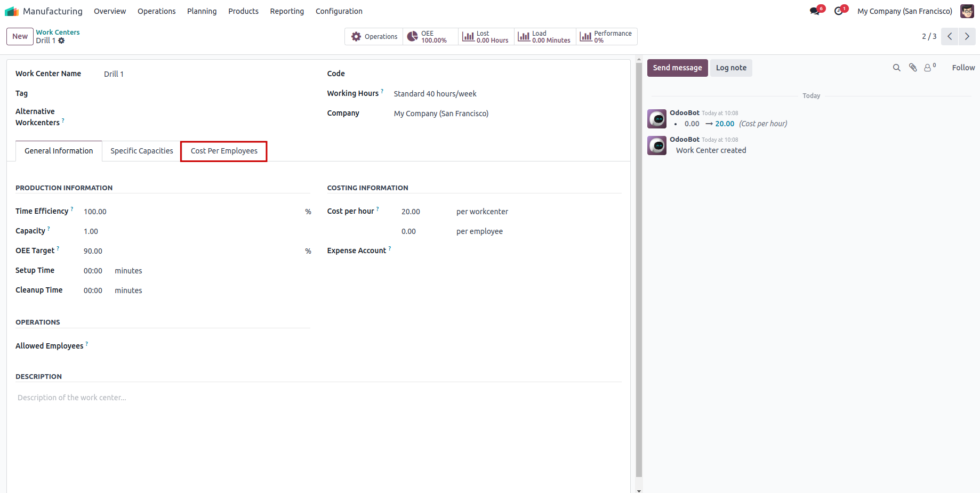Image resolution: width=980 pixels, height=493 pixels.
Task: Switch to the General Information tab
Action: [x=59, y=151]
